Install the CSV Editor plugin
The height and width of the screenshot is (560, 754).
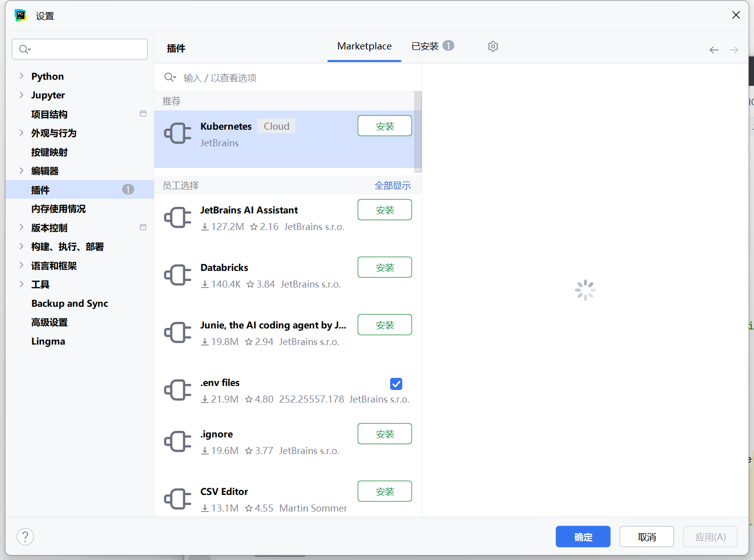(x=385, y=491)
